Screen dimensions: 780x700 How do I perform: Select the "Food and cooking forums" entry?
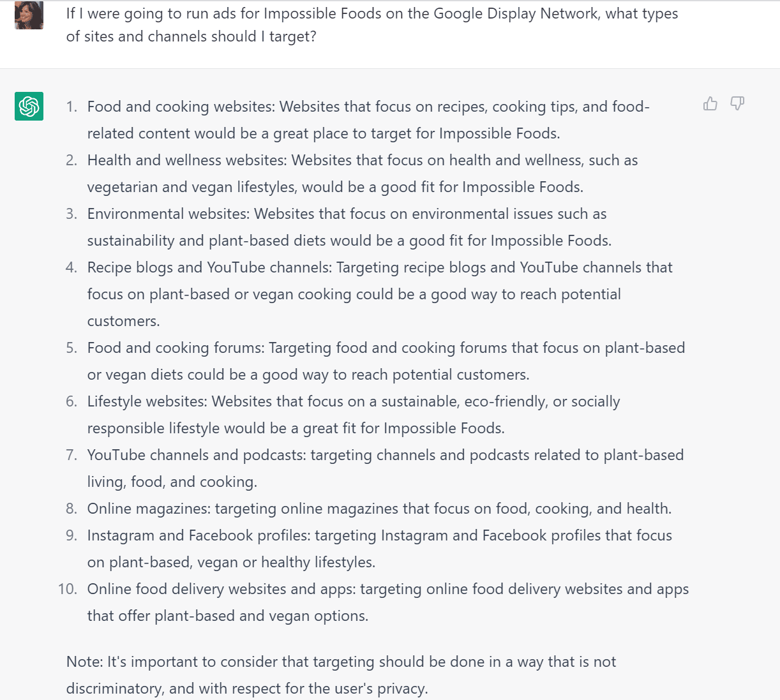[386, 361]
